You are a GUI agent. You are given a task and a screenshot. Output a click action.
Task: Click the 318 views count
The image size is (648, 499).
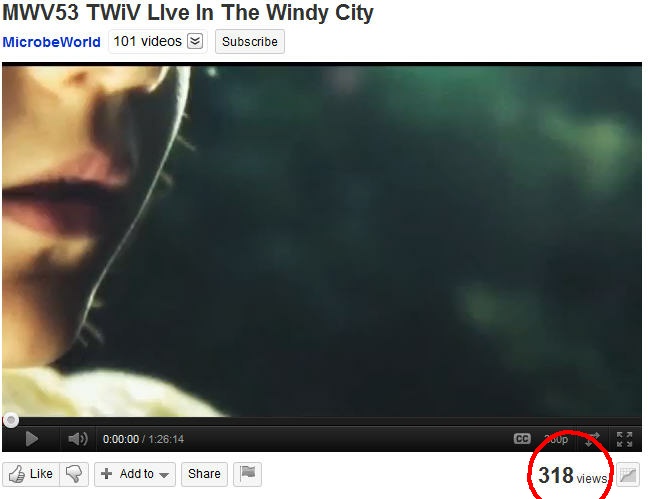coord(572,476)
